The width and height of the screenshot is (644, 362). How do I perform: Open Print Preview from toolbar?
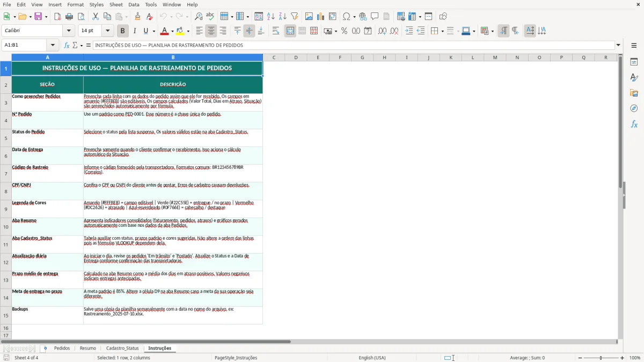pyautogui.click(x=80, y=17)
